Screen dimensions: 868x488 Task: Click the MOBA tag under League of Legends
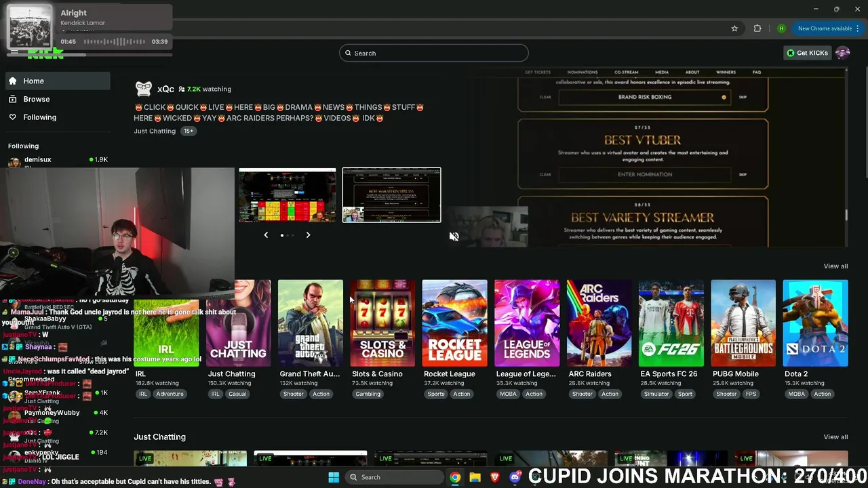(508, 394)
